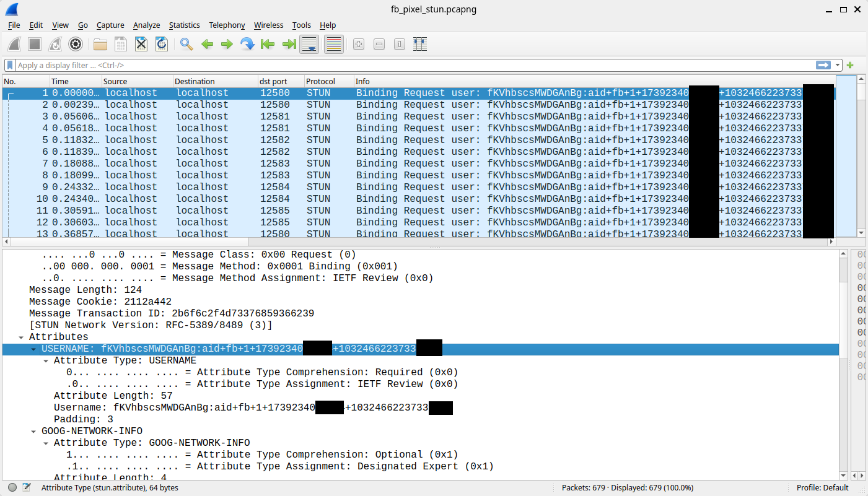Restart the current capture
The width and height of the screenshot is (868, 496).
(x=55, y=44)
